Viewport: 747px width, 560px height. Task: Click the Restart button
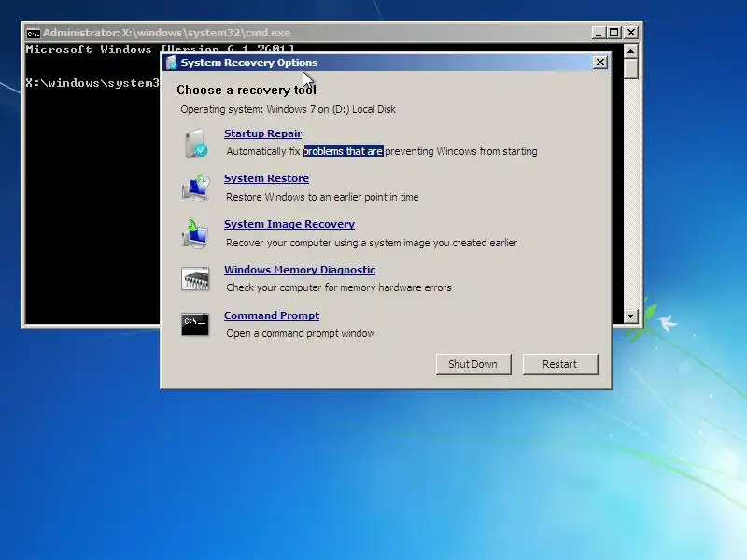click(560, 364)
